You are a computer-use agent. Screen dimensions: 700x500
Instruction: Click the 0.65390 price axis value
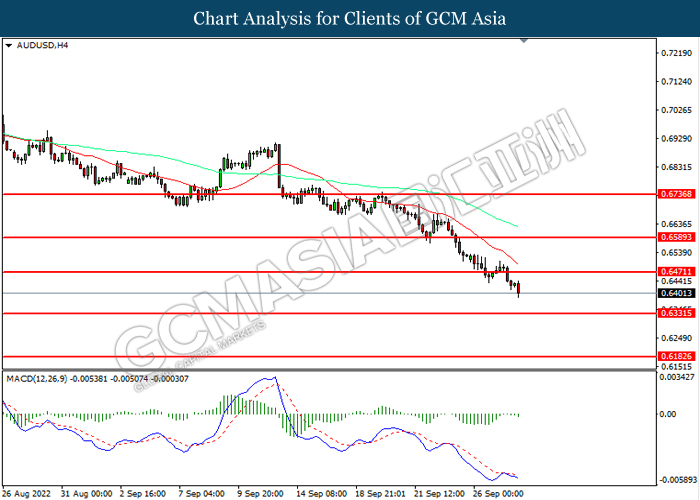click(x=677, y=253)
